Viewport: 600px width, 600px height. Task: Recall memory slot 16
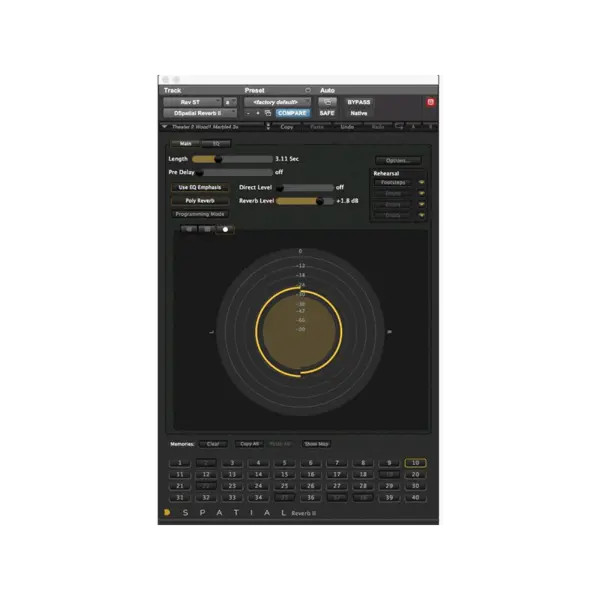pyautogui.click(x=311, y=474)
